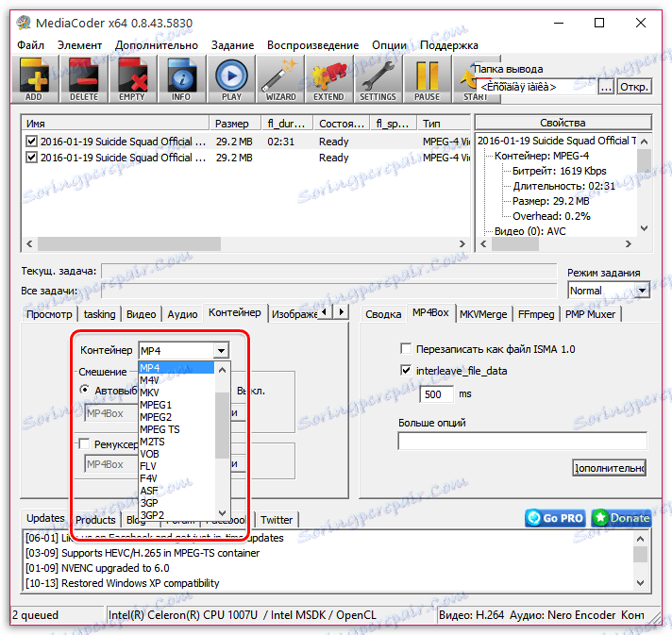672x635 pixels.
Task: Switch to the FFmpeg tab
Action: tap(536, 314)
